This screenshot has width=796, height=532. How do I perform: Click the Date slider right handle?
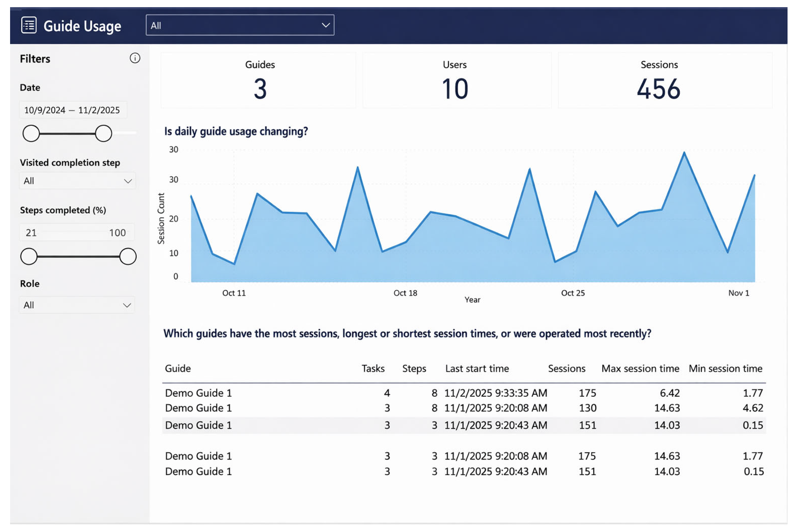click(x=103, y=133)
